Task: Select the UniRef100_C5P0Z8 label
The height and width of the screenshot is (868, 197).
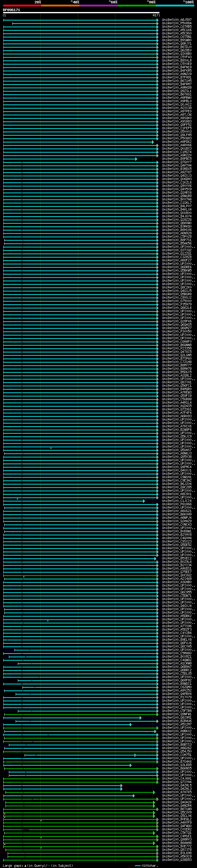Action: point(176,236)
